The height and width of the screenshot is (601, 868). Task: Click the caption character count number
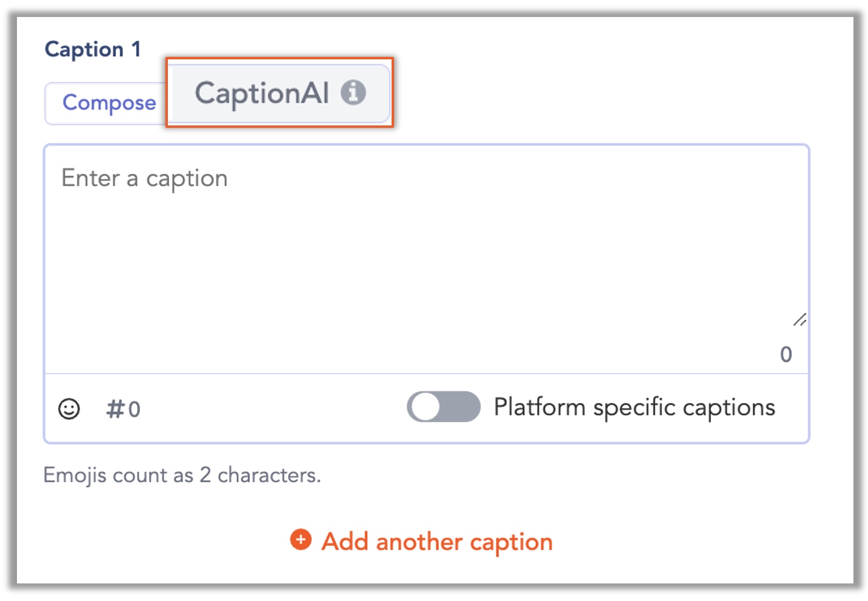pos(786,354)
